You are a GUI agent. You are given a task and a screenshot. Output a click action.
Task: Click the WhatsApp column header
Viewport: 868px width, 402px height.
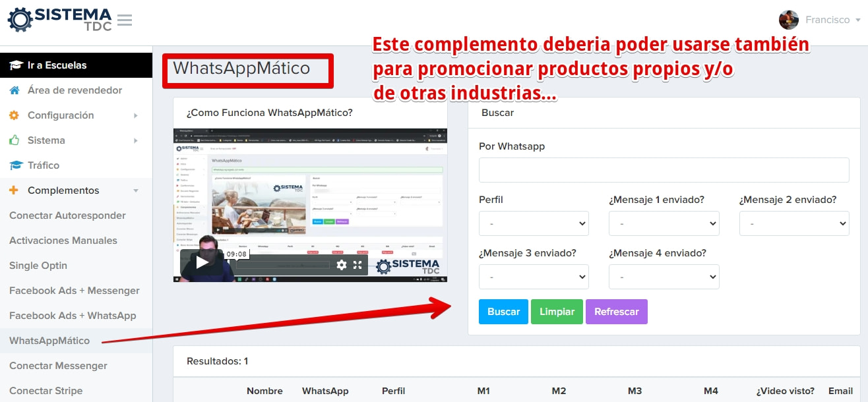(x=325, y=391)
